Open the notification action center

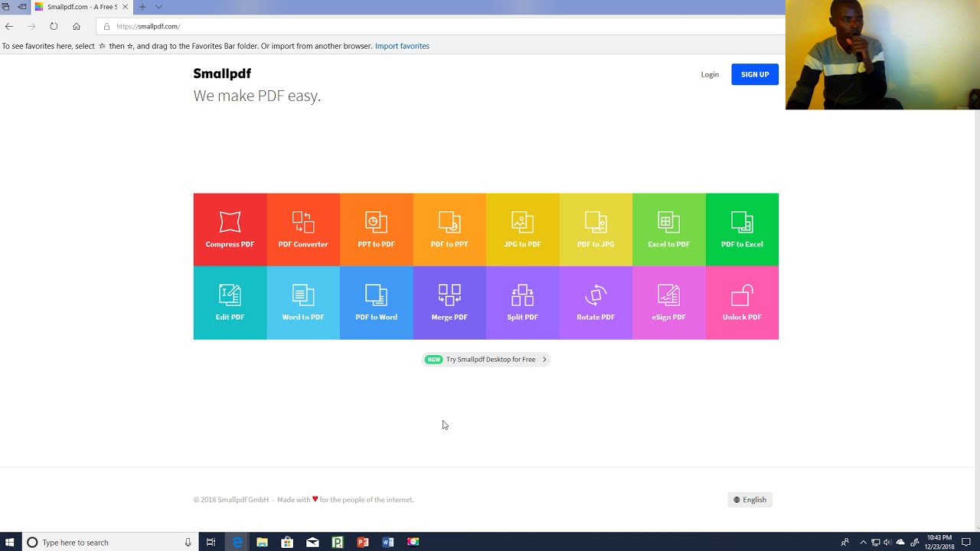[966, 542]
